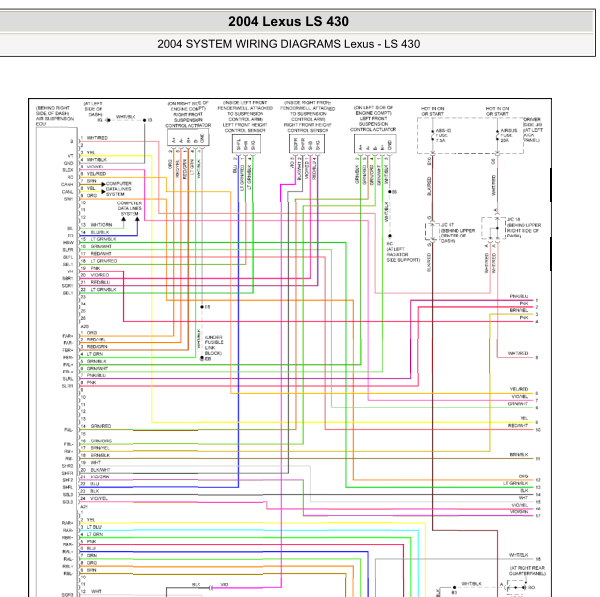600x597 pixels.
Task: Click the 'LEFT FRONT HEIGHT CONTROL SENSOR' label
Action: point(245,127)
